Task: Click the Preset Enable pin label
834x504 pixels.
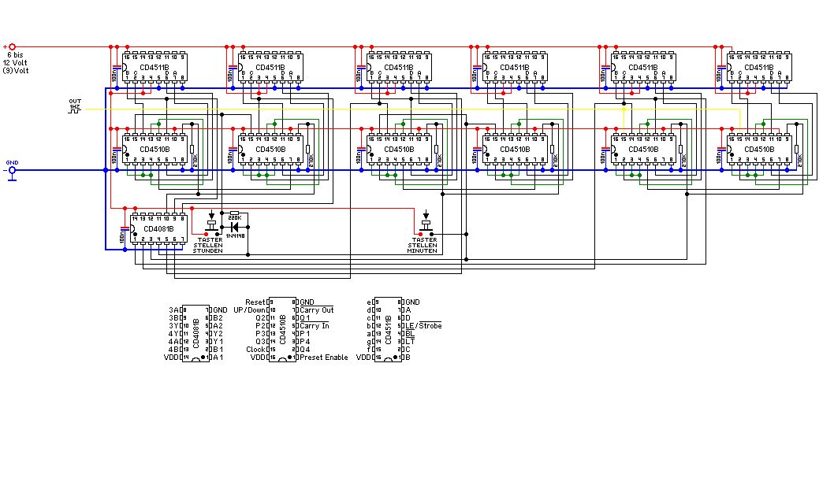Action: [x=325, y=358]
